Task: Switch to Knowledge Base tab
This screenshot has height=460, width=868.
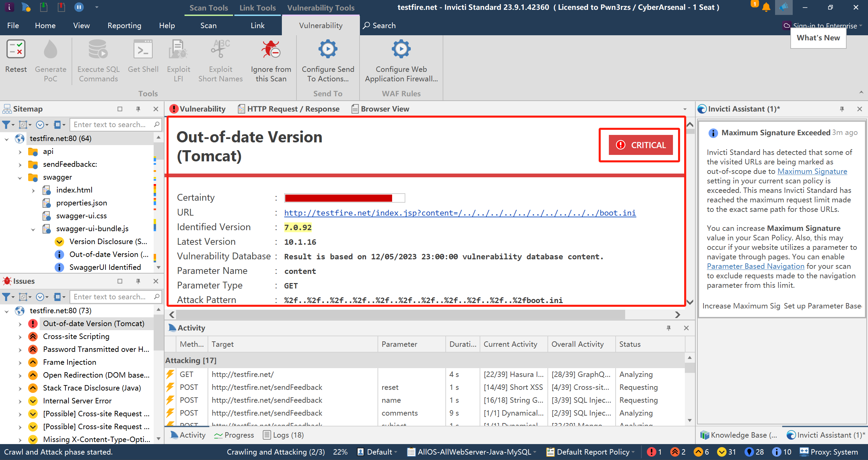Action: pos(739,435)
